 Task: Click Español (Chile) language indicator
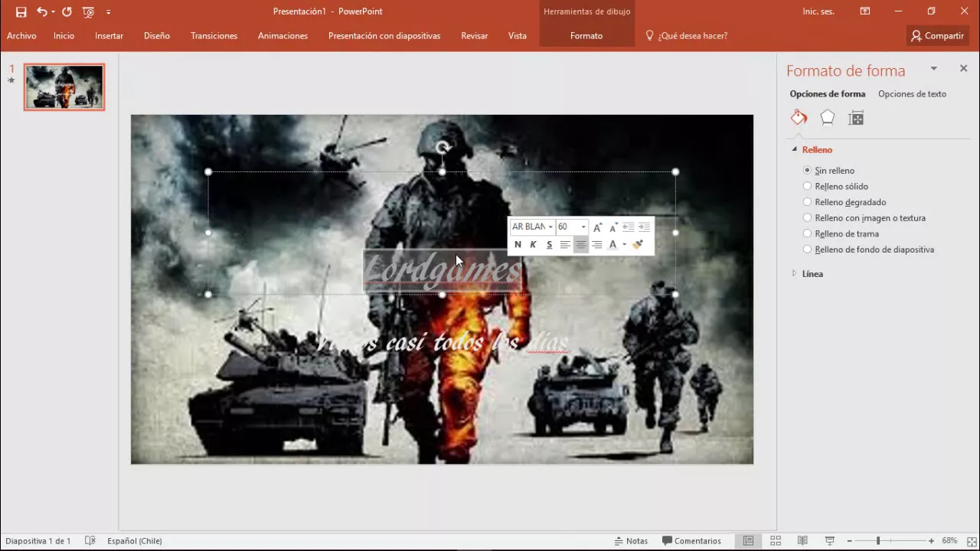pos(135,540)
